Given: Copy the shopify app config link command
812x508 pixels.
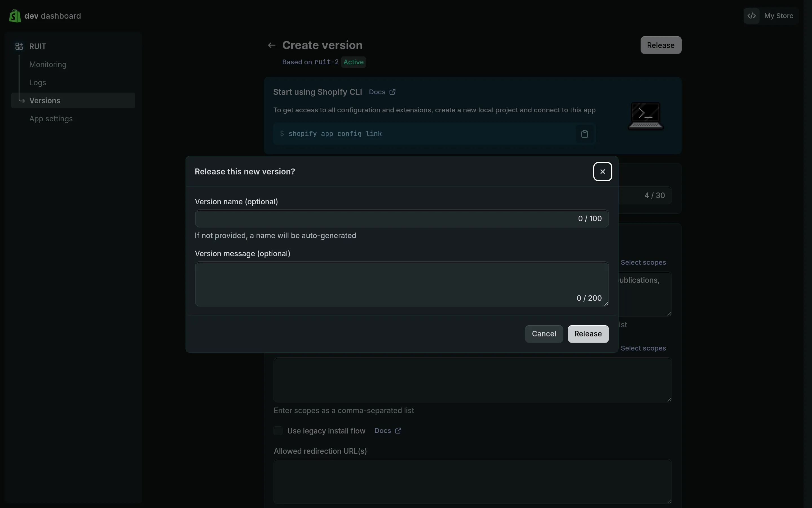Looking at the screenshot, I should (584, 134).
